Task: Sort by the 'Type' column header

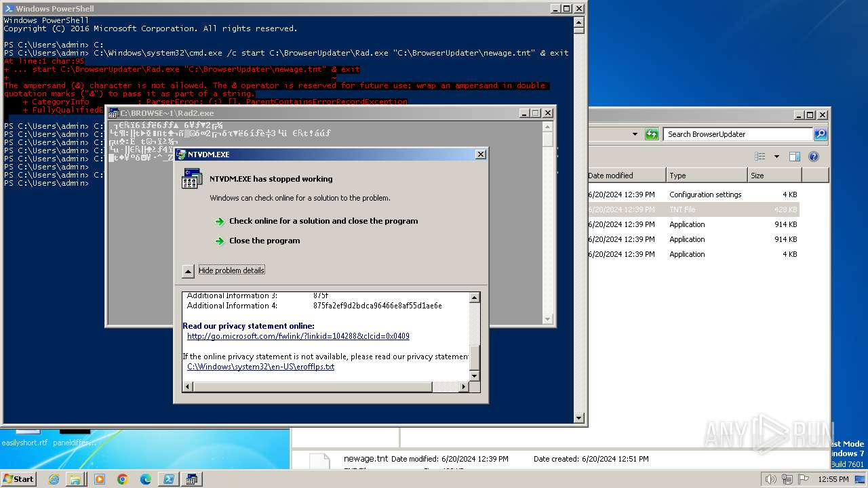Action: pos(707,176)
